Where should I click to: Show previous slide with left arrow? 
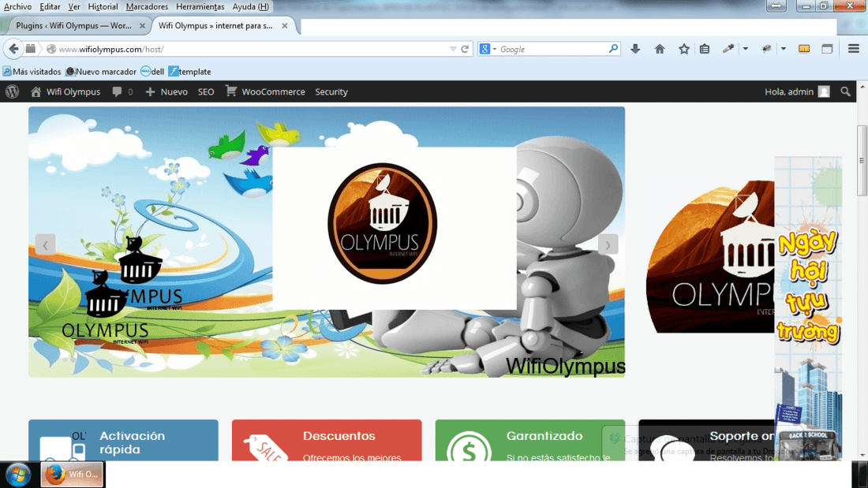pos(46,244)
